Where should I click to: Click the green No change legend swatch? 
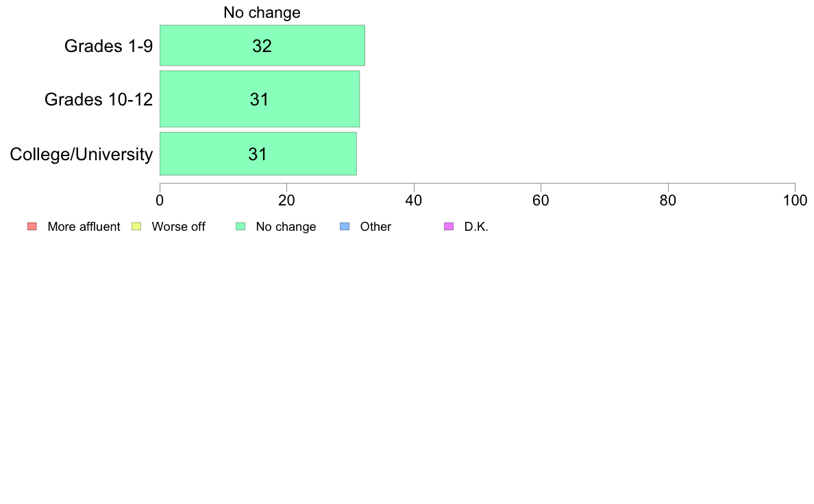241,226
